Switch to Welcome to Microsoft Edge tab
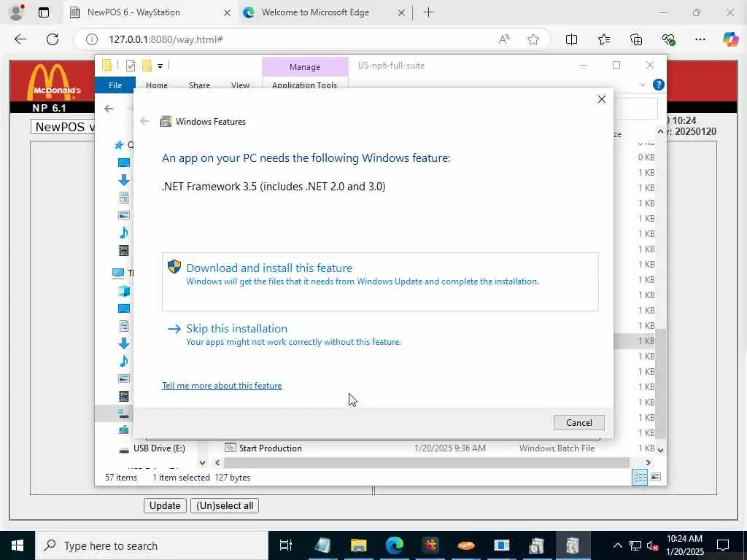The image size is (747, 560). (x=315, y=12)
